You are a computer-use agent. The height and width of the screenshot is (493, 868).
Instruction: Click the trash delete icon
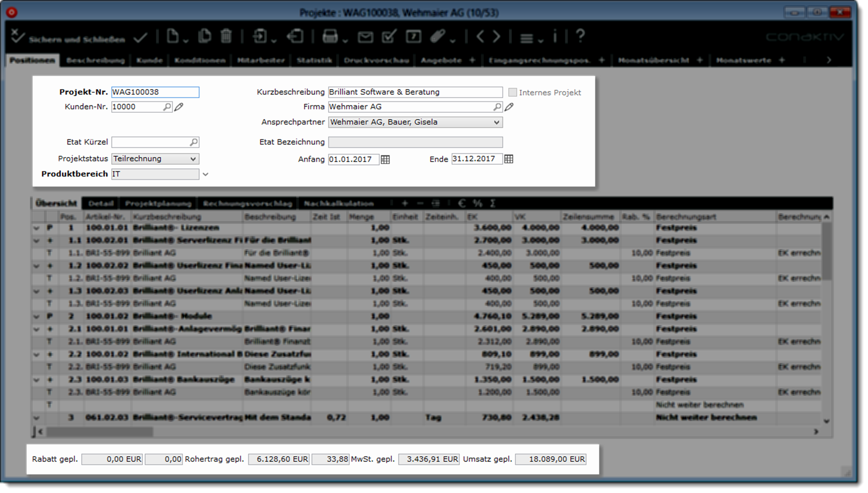coord(226,36)
